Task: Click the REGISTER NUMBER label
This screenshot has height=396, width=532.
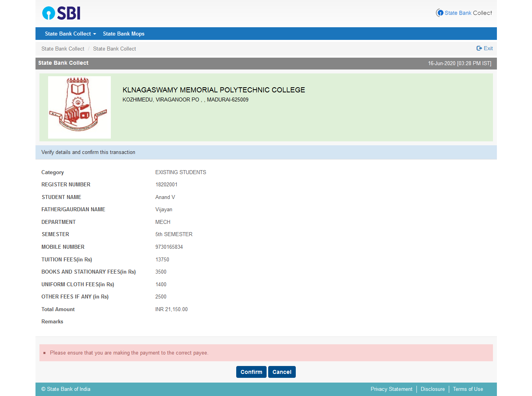Action: click(66, 184)
